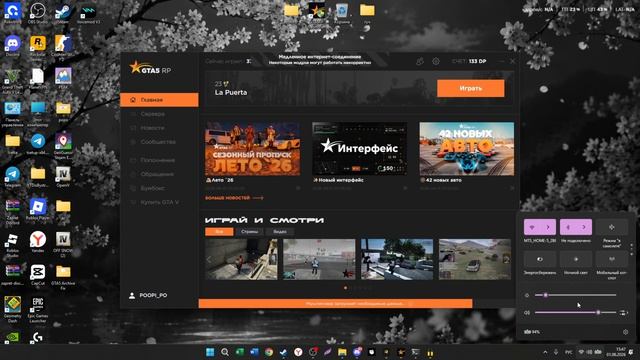
Task: Open the Интерфейс news thumbnail
Action: [x=360, y=149]
